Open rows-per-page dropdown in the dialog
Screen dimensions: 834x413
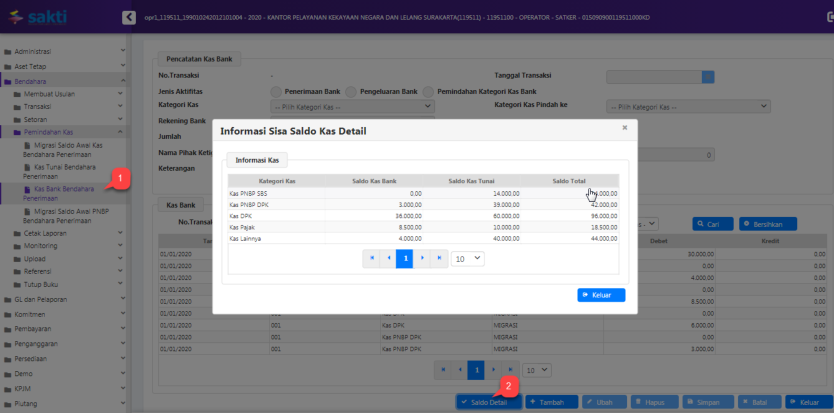click(x=467, y=258)
